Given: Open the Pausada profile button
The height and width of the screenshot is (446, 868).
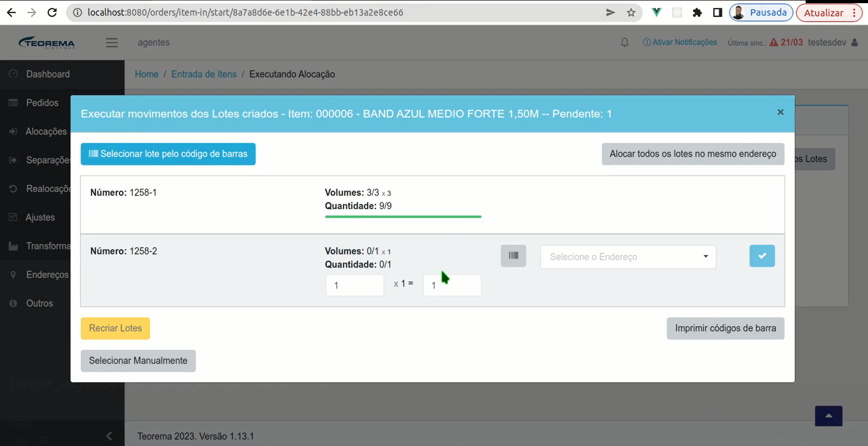Looking at the screenshot, I should point(761,13).
